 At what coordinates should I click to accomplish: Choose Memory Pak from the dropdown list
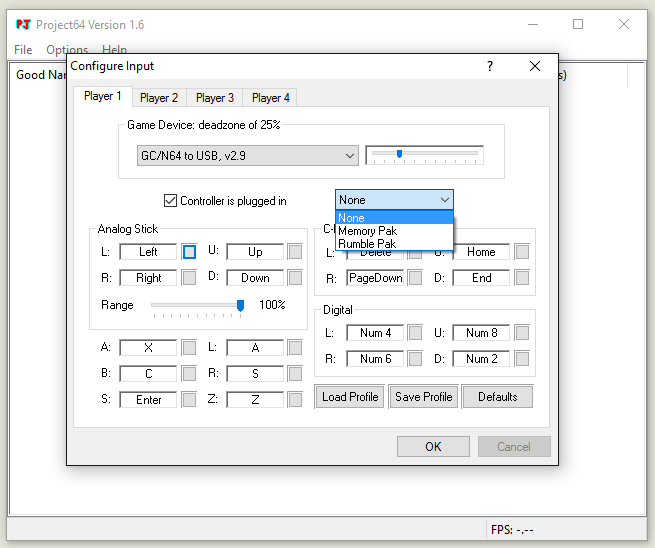tap(394, 231)
